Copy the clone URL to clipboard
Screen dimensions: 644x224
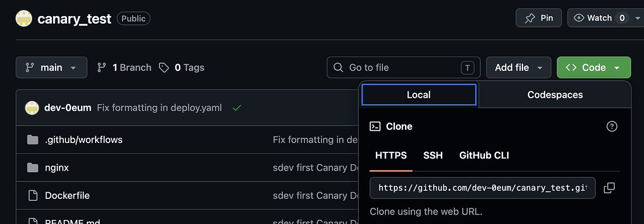click(x=609, y=188)
